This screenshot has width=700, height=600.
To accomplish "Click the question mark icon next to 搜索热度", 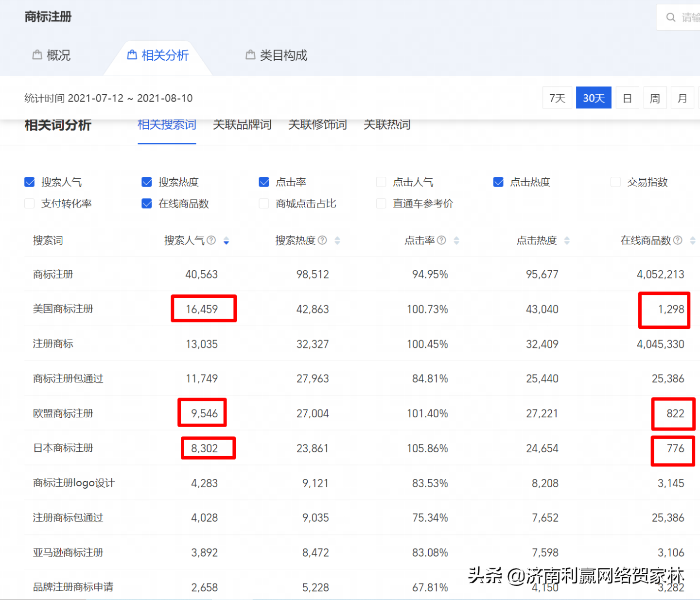I will point(322,240).
